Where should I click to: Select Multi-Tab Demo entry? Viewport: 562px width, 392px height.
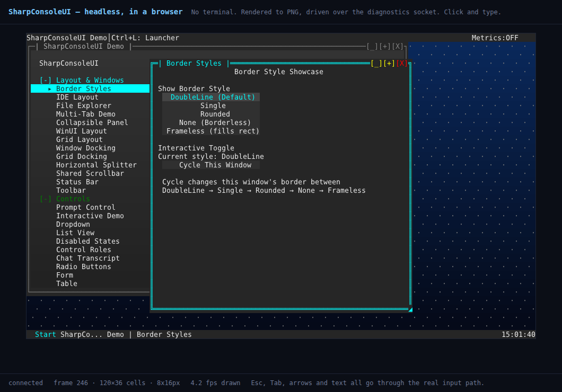pos(86,114)
